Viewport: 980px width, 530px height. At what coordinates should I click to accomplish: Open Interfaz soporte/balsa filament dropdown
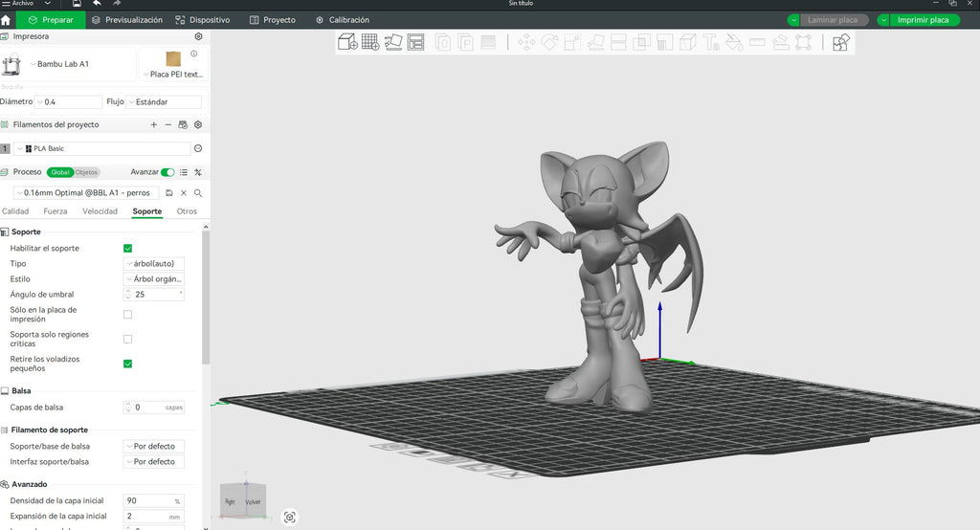pos(154,461)
